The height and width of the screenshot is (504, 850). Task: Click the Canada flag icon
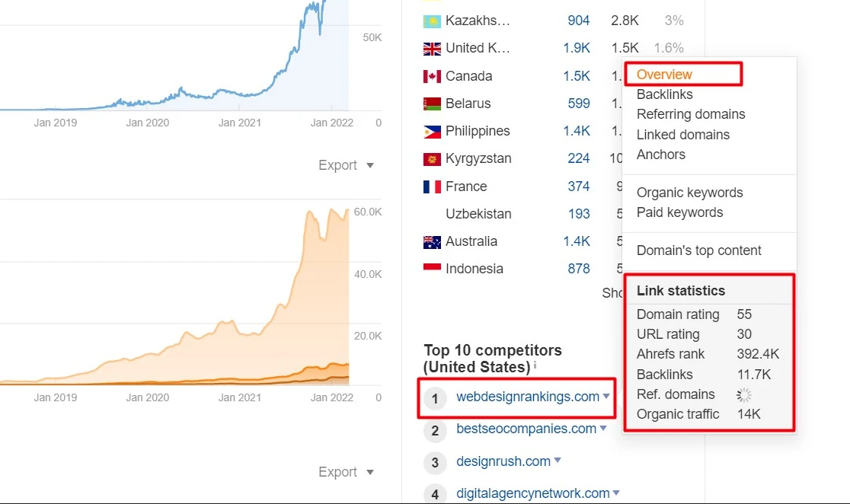coord(431,76)
